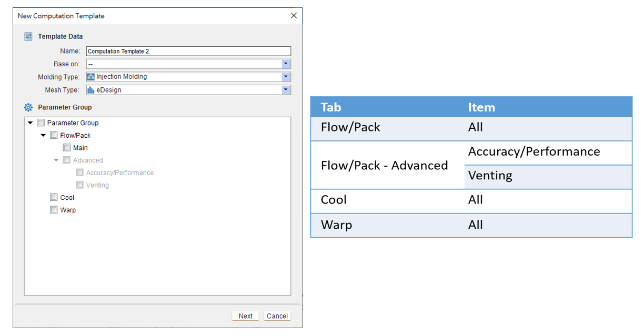This screenshot has height=336, width=644.
Task: Enable the Cool checkbox
Action: click(54, 198)
